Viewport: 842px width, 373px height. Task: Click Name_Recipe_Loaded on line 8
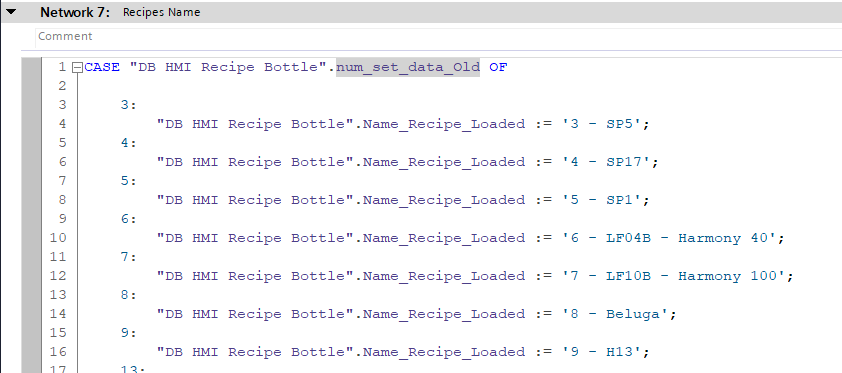point(444,200)
